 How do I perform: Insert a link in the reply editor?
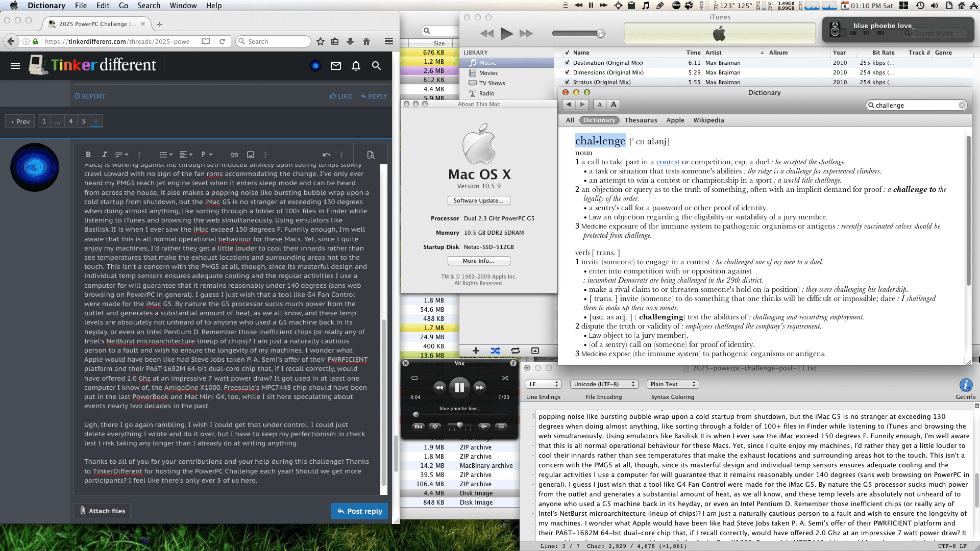234,155
